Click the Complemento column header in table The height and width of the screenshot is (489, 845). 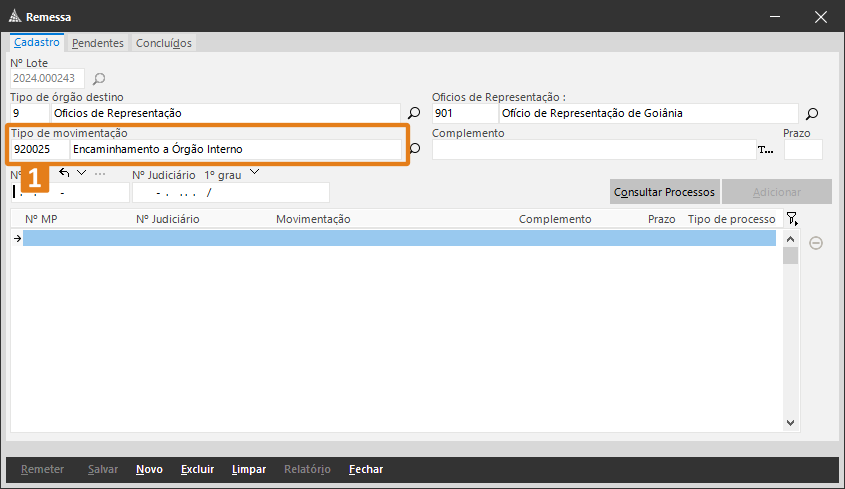pos(555,219)
